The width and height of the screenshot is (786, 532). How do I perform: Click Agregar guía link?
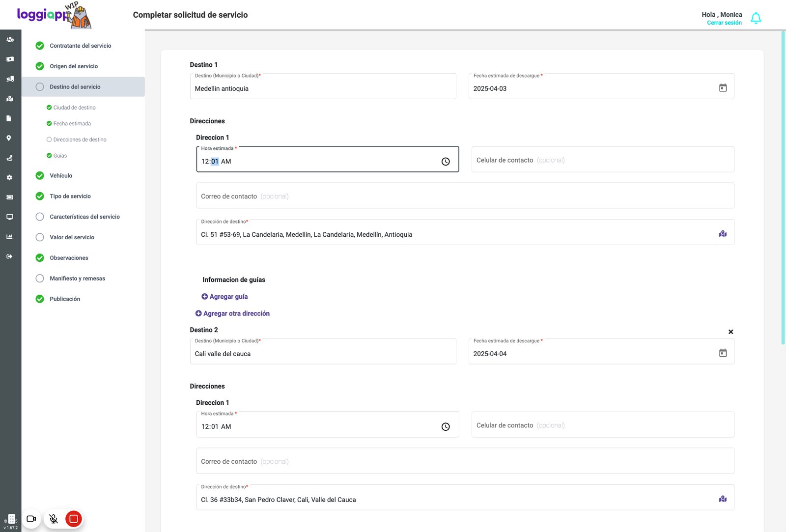coord(225,297)
